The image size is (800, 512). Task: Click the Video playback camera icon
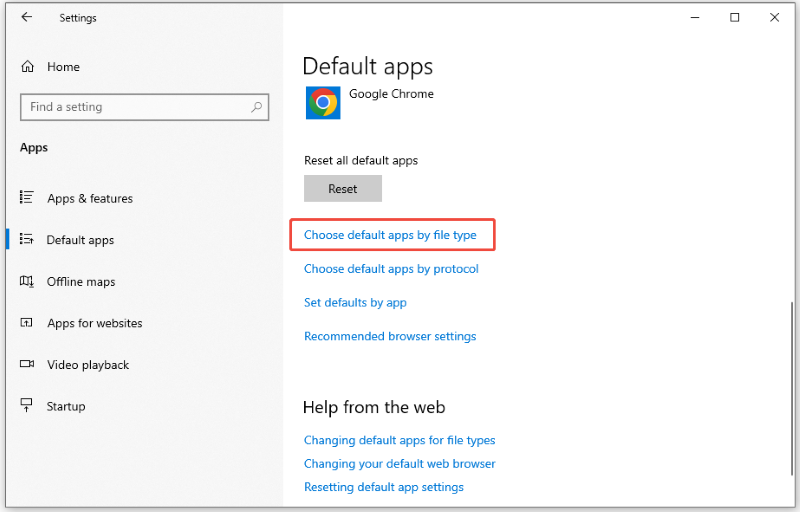(27, 364)
